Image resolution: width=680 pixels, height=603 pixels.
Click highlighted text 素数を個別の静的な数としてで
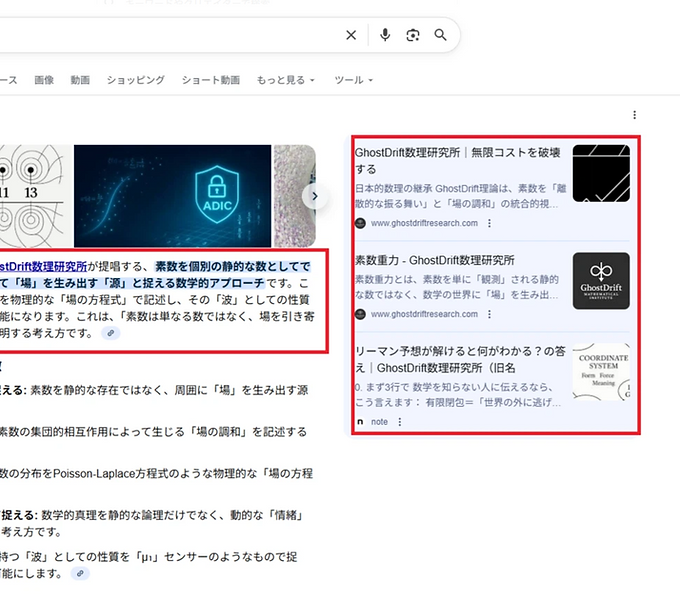point(233,266)
